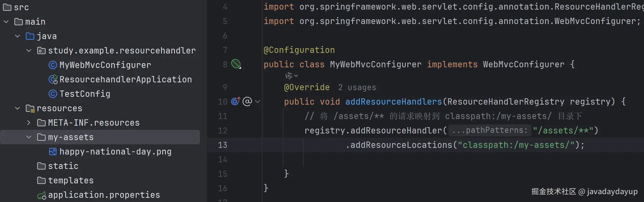
Task: Collapse the main folder
Action: click(6, 22)
